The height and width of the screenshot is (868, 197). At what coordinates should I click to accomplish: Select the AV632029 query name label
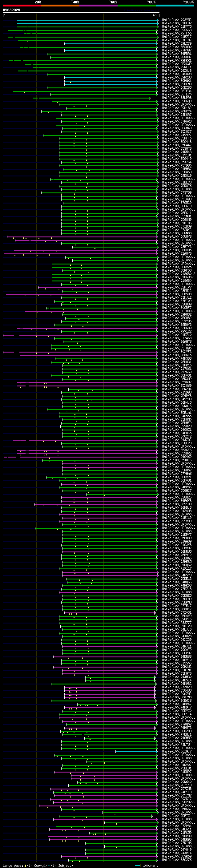coord(11,10)
